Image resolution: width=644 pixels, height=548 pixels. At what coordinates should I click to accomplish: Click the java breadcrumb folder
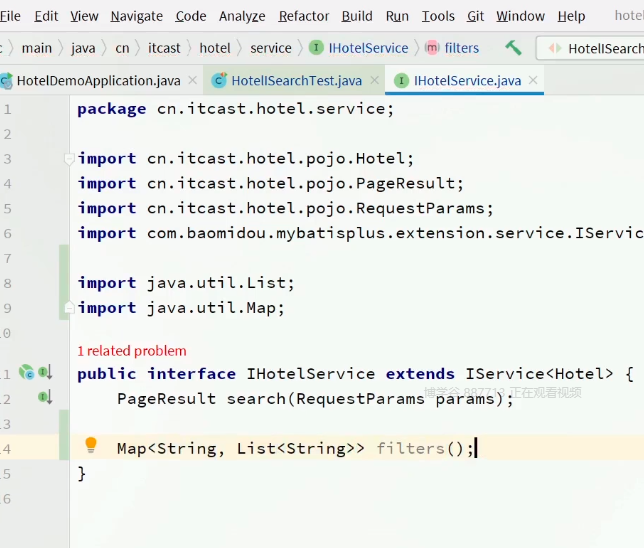click(x=83, y=48)
